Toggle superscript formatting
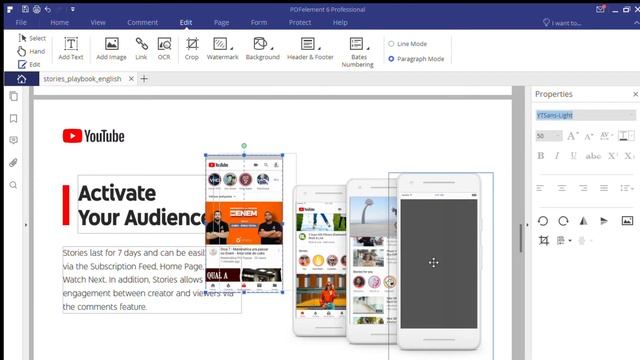 click(612, 156)
